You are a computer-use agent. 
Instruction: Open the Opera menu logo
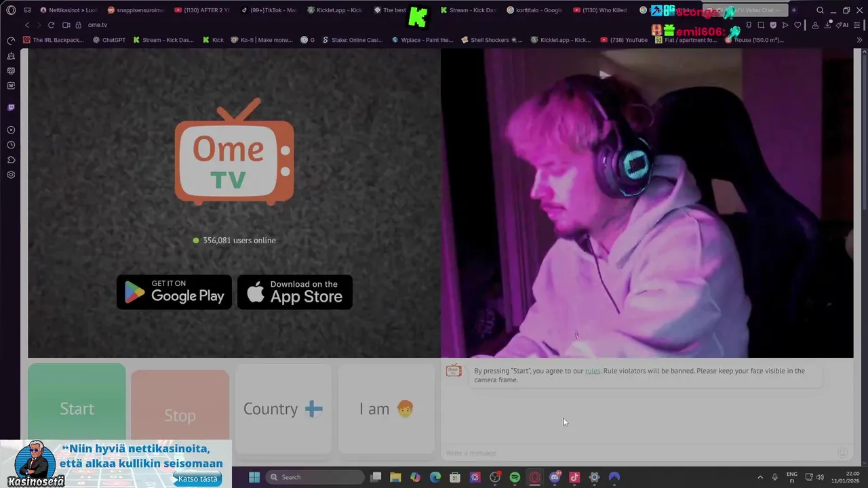(11, 10)
